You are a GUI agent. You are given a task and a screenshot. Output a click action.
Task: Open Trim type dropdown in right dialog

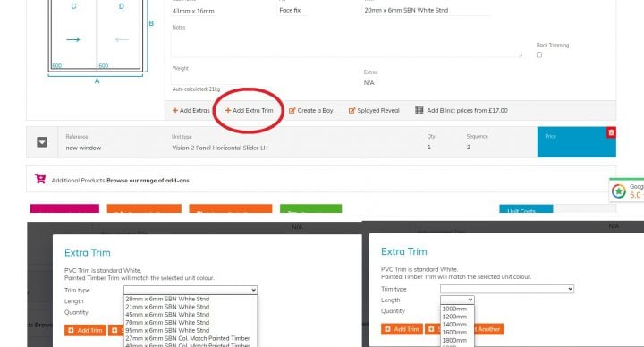pos(507,289)
